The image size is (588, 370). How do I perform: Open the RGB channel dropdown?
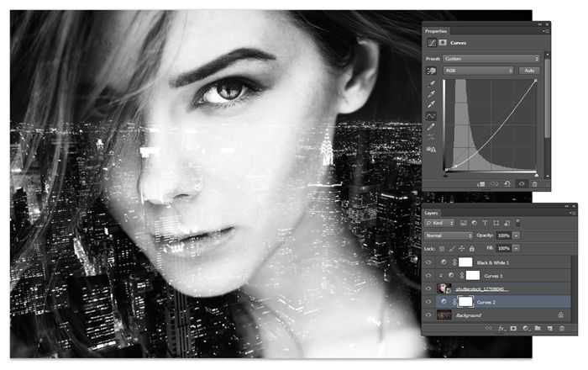[478, 71]
